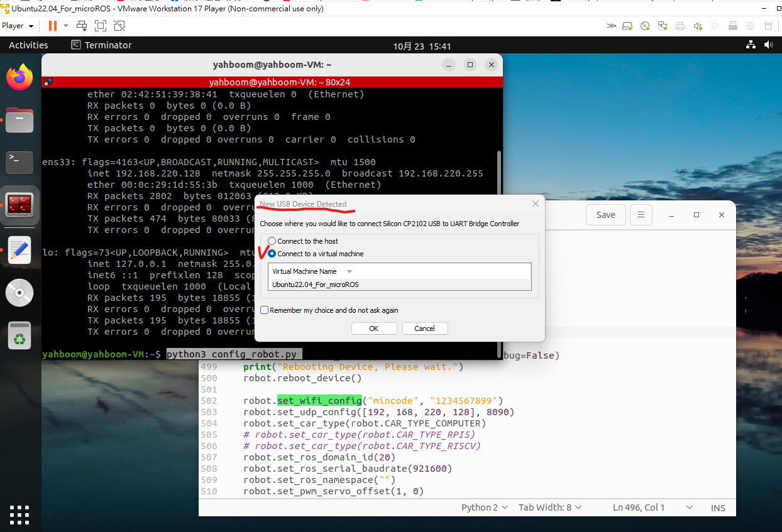Viewport: 782px width, 532px height.
Task: Switch to Terminator from the dock
Action: point(19,205)
